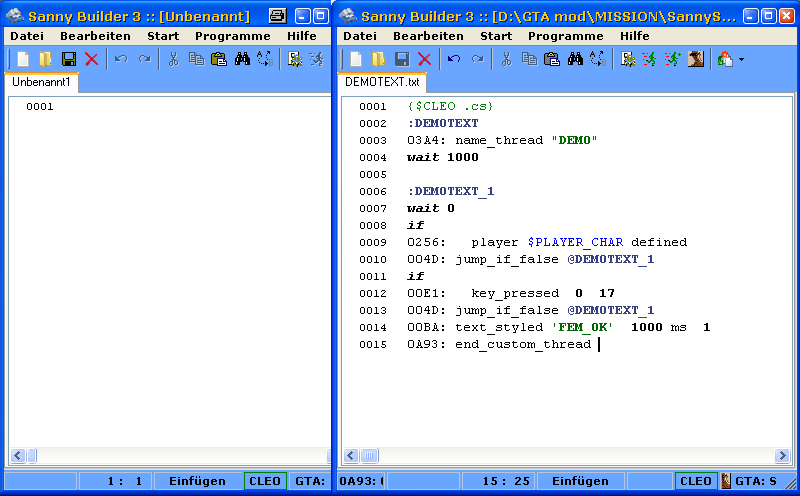Screen dimensions: 800x496
Task: Select the Unbenannt1 tab
Action: pos(41,82)
